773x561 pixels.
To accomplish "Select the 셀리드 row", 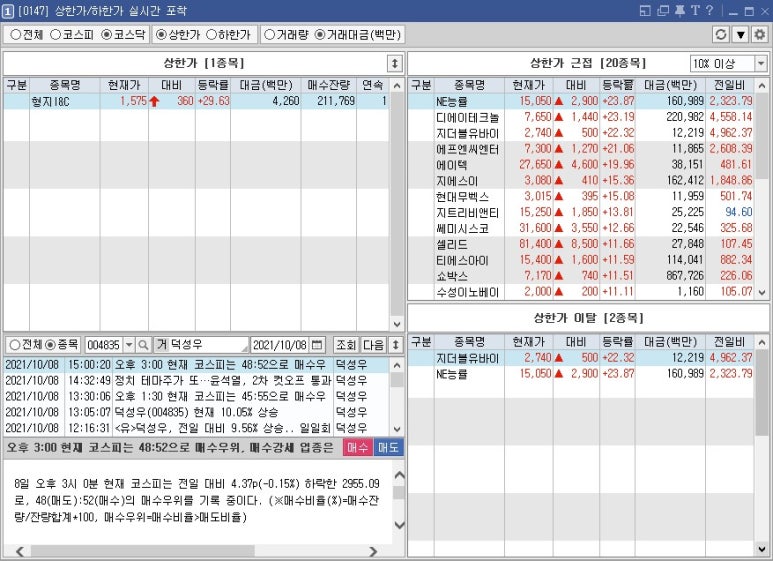I will click(x=581, y=244).
